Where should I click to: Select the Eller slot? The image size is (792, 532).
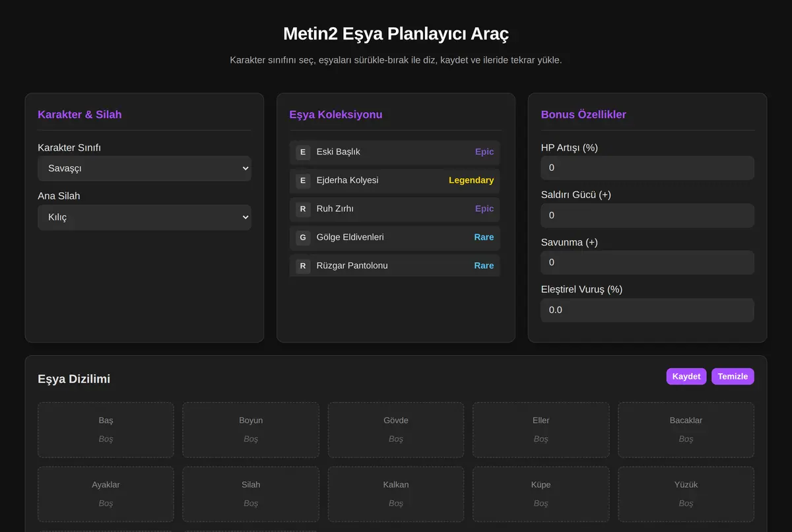pos(541,430)
